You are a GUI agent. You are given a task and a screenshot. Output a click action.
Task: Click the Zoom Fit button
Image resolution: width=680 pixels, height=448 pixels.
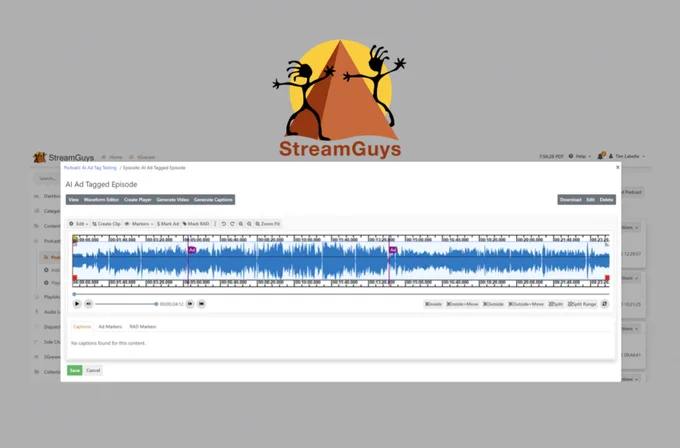pos(268,224)
